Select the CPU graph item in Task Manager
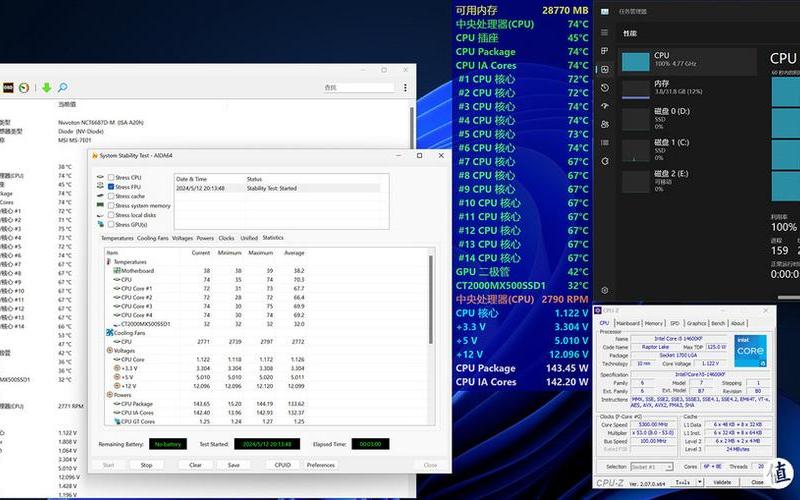This screenshot has width=800, height=500. [687, 62]
